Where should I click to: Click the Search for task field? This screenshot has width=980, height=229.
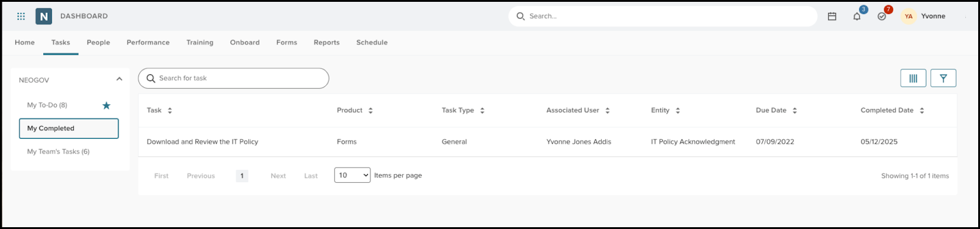coord(234,79)
